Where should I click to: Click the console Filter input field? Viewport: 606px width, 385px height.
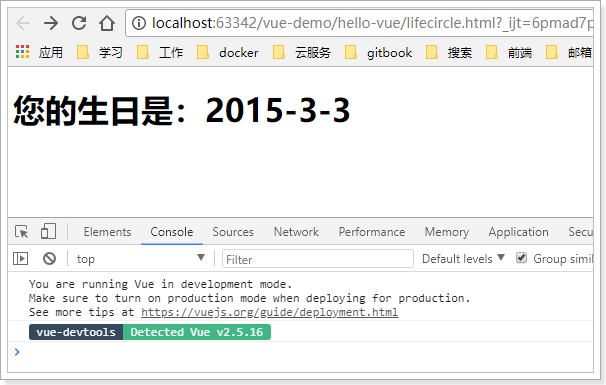tap(318, 259)
